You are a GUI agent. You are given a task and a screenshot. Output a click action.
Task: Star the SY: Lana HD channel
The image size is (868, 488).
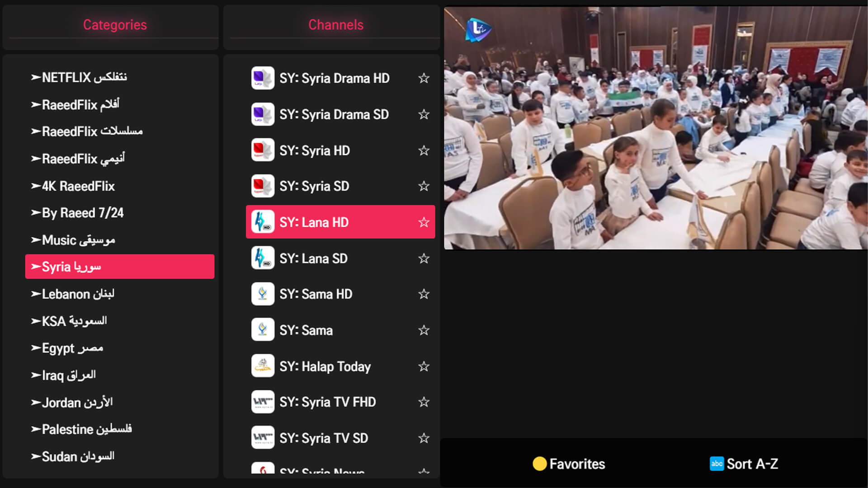(424, 222)
